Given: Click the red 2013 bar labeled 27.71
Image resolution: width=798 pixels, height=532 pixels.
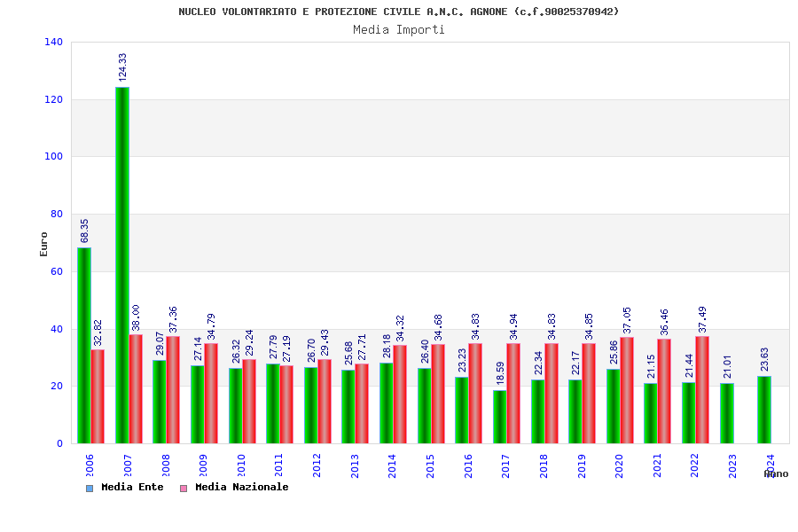Looking at the screenshot, I should 362,403.
